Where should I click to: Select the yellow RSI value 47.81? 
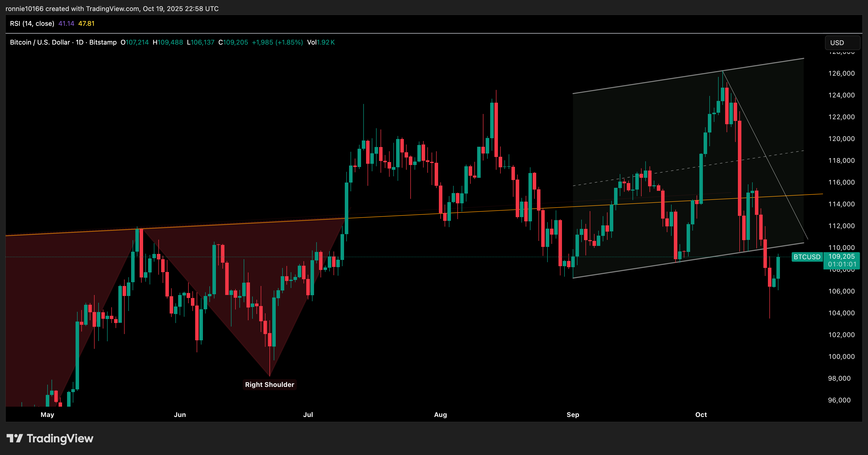(86, 24)
